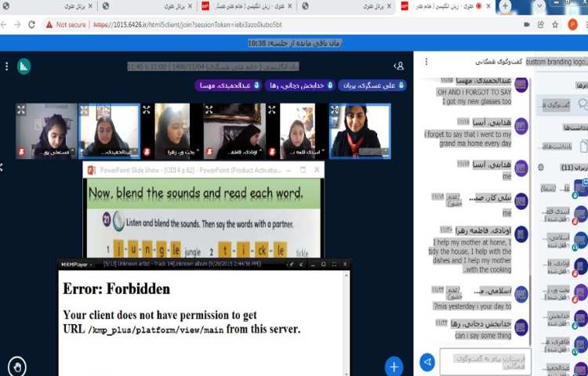The width and height of the screenshot is (588, 376).
Task: Switch to the fourth browser tab with globe favicon
Action: [x=347, y=6]
